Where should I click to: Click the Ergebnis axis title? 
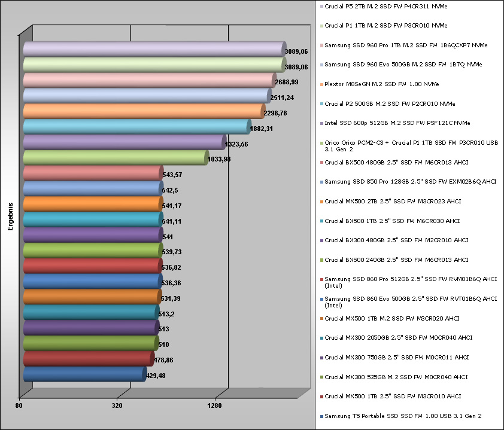tap(10, 216)
